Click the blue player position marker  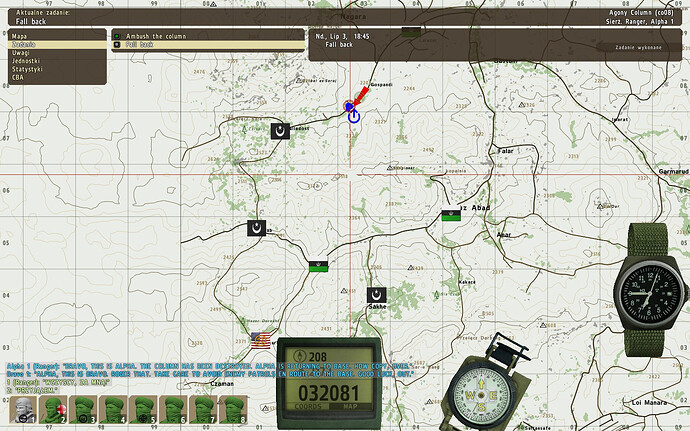(354, 115)
